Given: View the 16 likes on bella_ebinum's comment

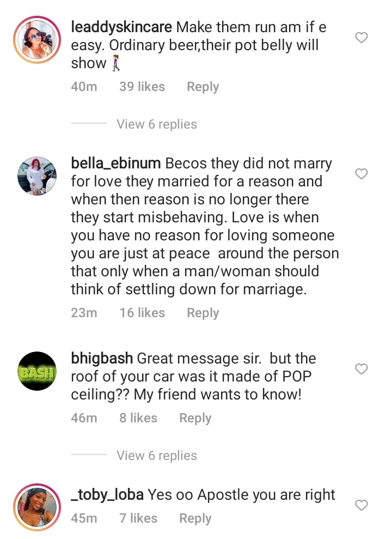Looking at the screenshot, I should pos(142,313).
